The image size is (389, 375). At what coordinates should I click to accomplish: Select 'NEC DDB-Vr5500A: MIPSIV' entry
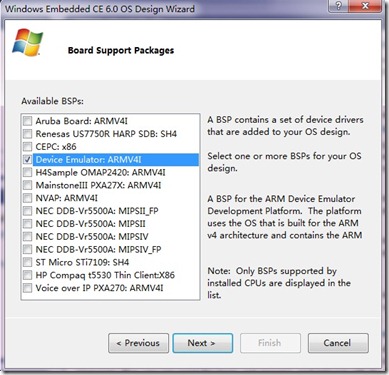tap(92, 237)
